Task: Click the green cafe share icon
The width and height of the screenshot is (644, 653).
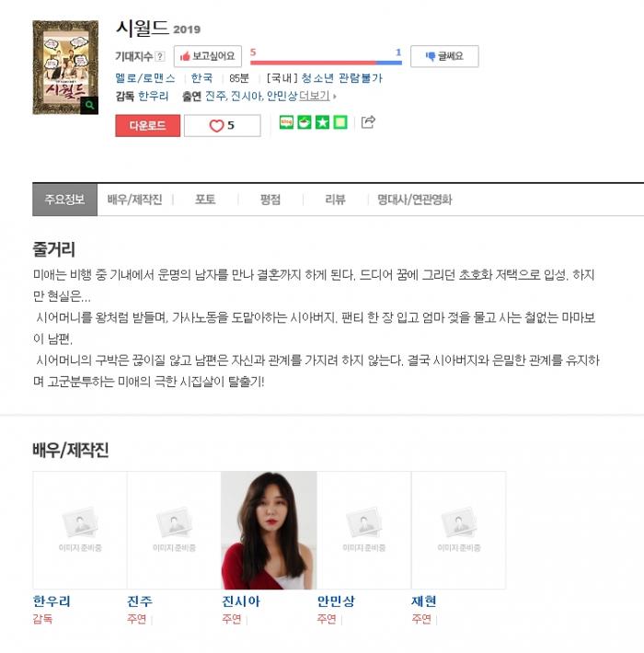Action: pos(305,122)
